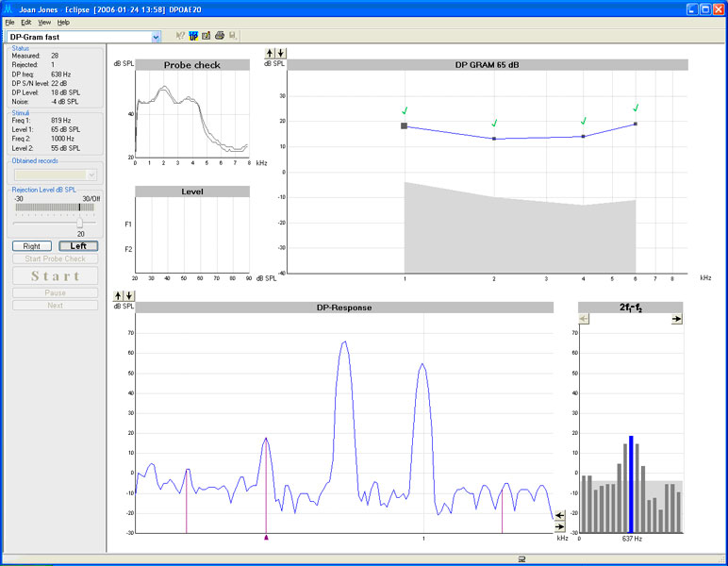The width and height of the screenshot is (728, 566).
Task: Click the Start Probe Check button
Action: (x=56, y=259)
